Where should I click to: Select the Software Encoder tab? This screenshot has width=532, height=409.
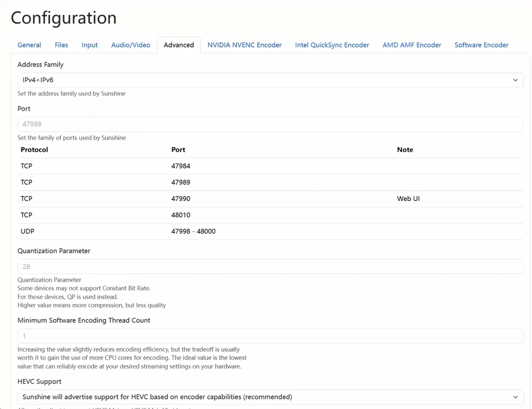point(481,45)
